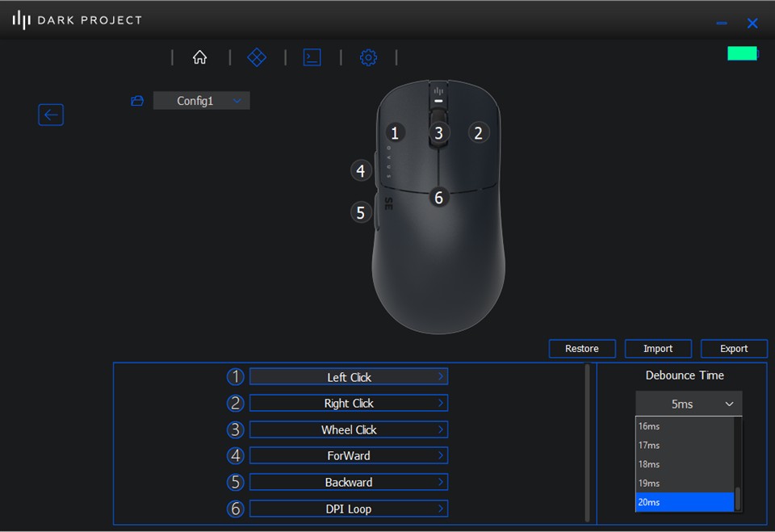This screenshot has height=532, width=775.
Task: Open the DPI Loop assignment menu
Action: coord(348,509)
